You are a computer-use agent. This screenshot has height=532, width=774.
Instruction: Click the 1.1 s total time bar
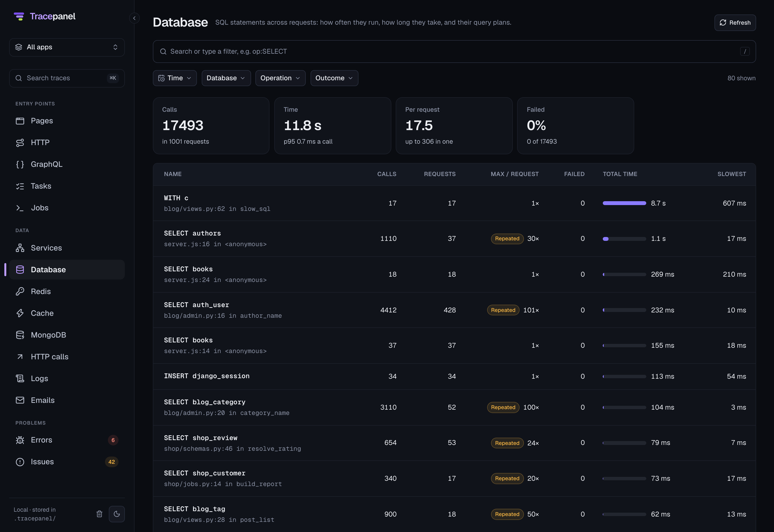tap(624, 239)
